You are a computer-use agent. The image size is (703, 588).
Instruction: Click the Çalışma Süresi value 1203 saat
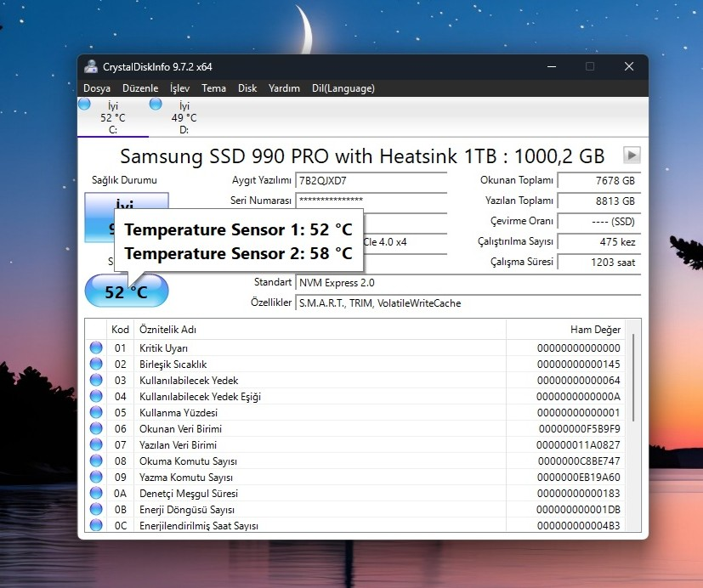(x=599, y=263)
